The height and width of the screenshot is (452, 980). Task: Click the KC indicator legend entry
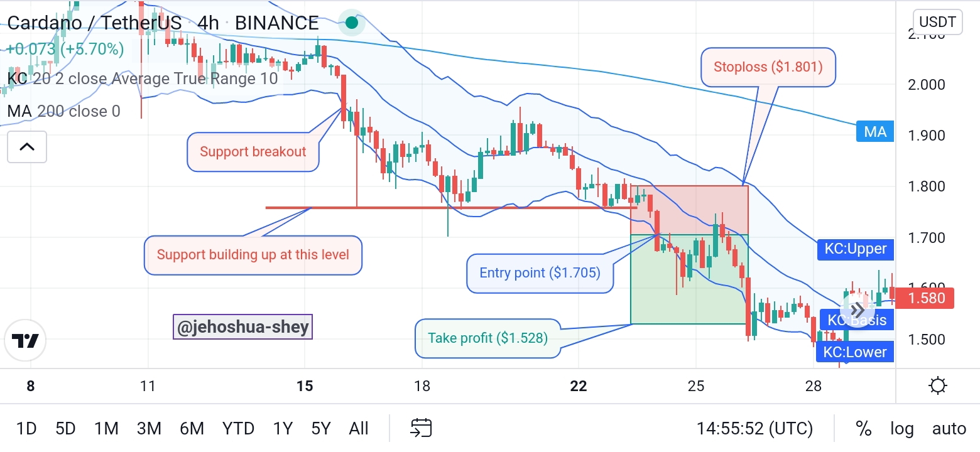click(143, 78)
